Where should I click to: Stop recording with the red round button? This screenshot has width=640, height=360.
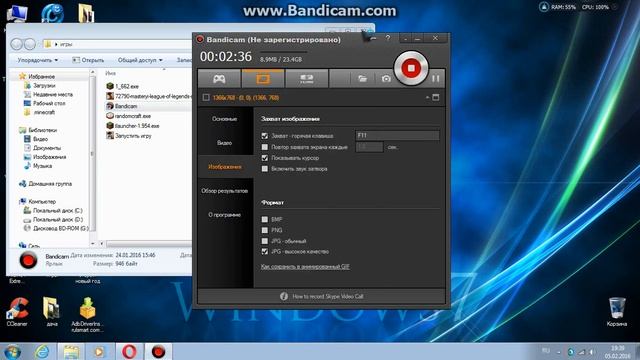(411, 68)
